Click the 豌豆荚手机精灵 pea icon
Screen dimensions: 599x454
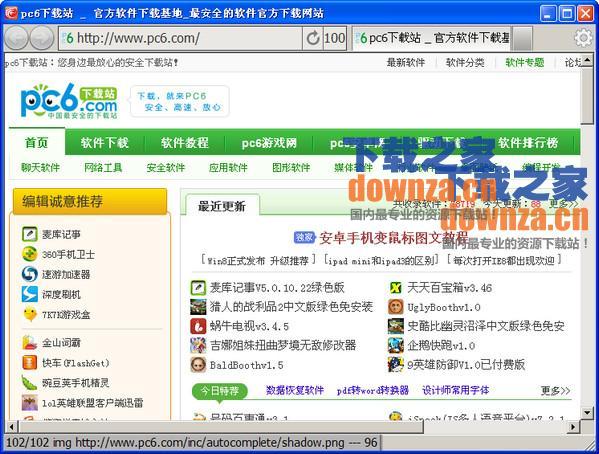(x=29, y=383)
